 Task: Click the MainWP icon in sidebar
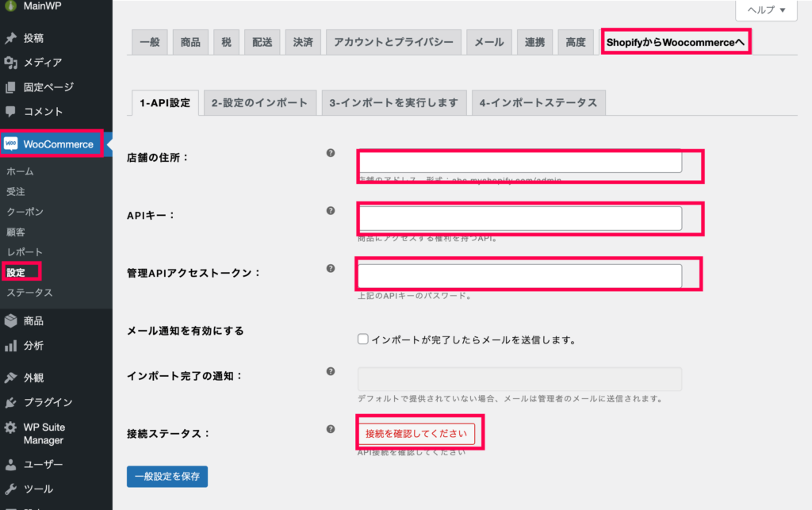tap(10, 6)
